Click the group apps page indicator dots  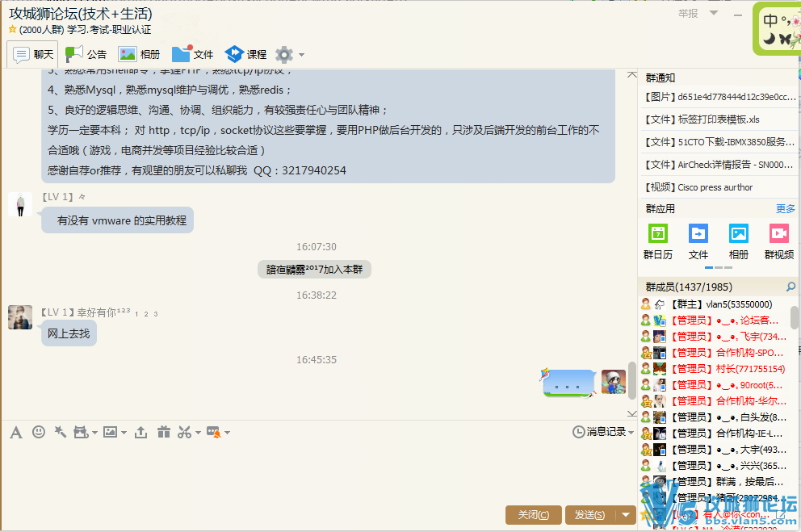coord(718,267)
